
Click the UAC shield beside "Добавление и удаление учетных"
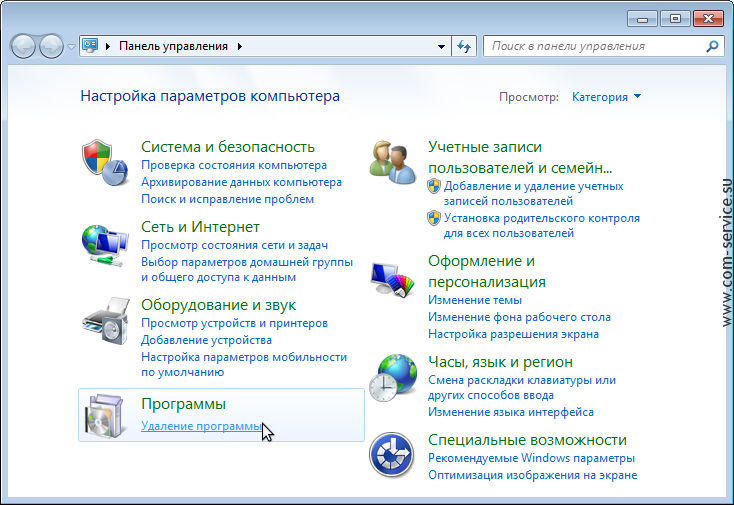pyautogui.click(x=434, y=186)
